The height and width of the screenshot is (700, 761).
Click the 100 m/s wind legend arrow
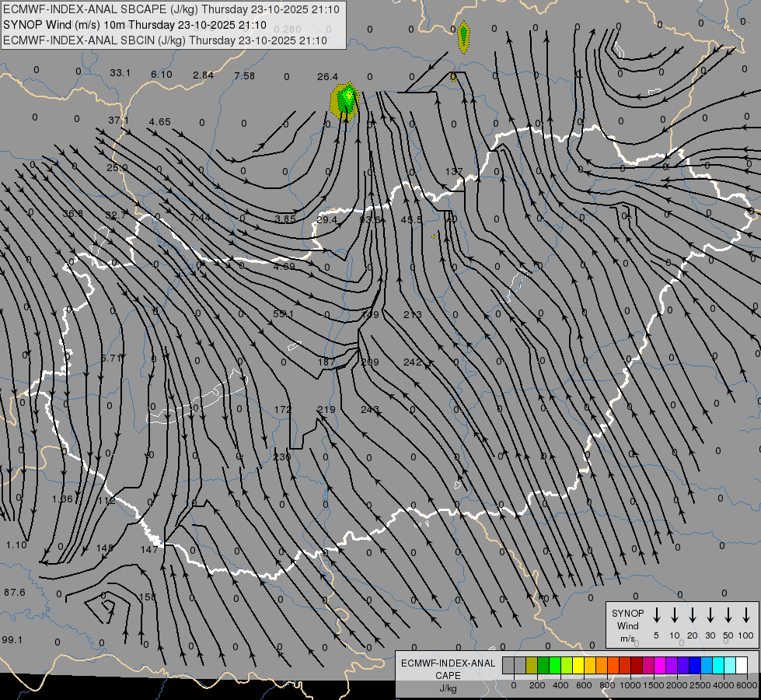746,615
